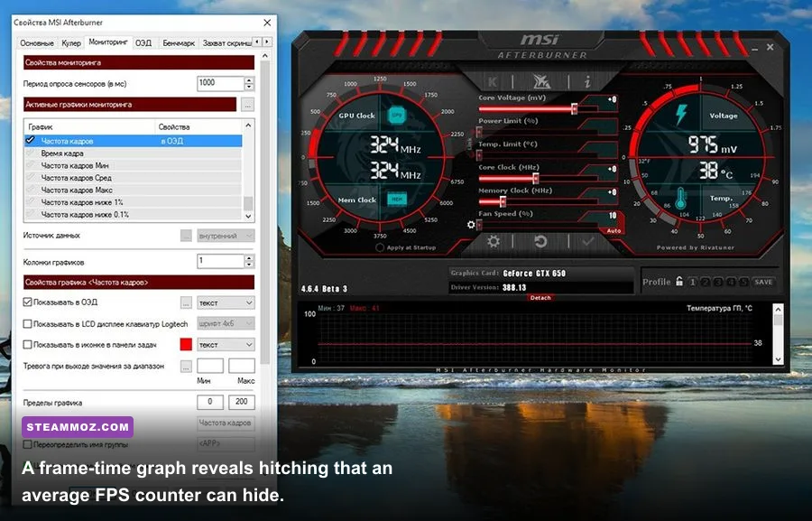Click the tabs left-arrow to show previous tabs

[x=257, y=42]
